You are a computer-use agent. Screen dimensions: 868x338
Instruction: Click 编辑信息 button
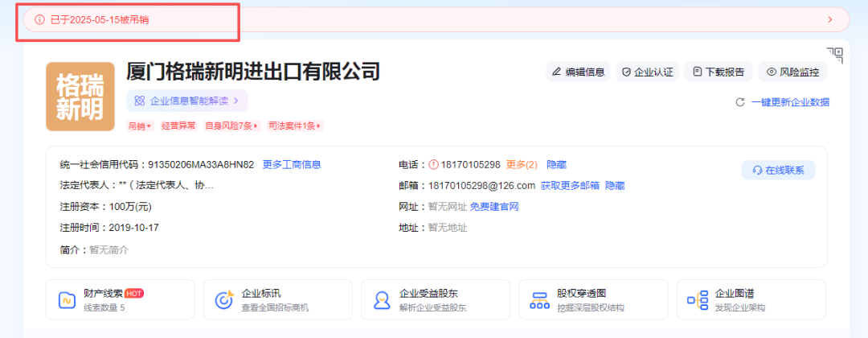[x=578, y=72]
